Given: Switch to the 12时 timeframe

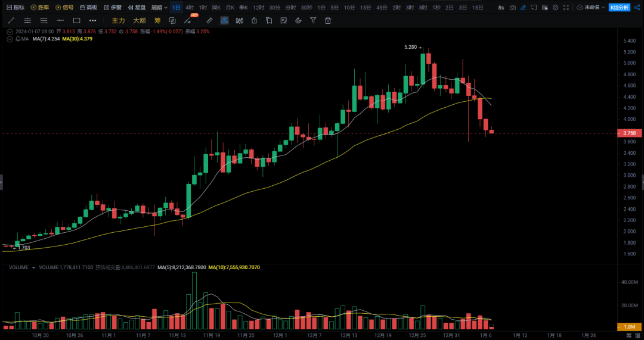Looking at the screenshot, I should [258, 7].
